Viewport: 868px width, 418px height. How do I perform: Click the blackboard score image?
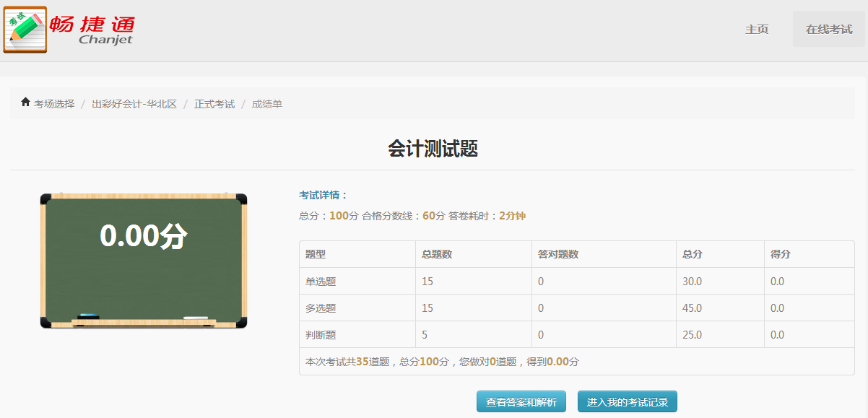(144, 261)
